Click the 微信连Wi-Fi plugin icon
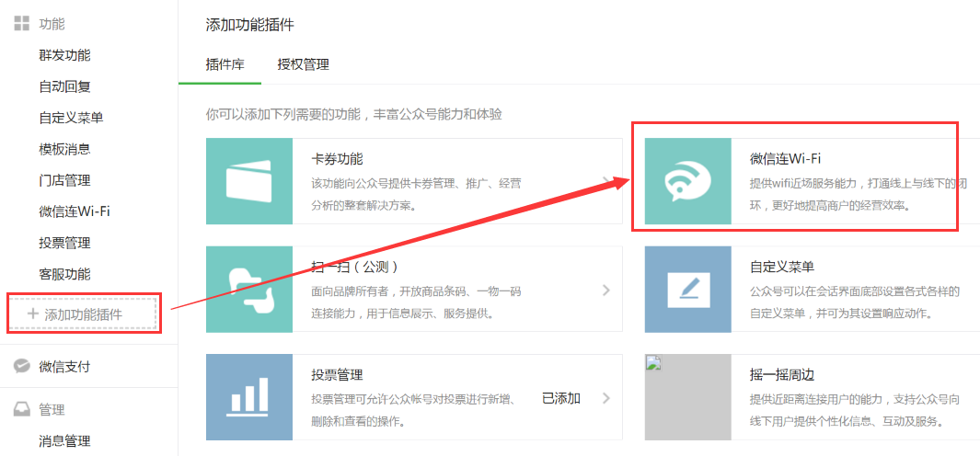The image size is (980, 456). click(687, 181)
